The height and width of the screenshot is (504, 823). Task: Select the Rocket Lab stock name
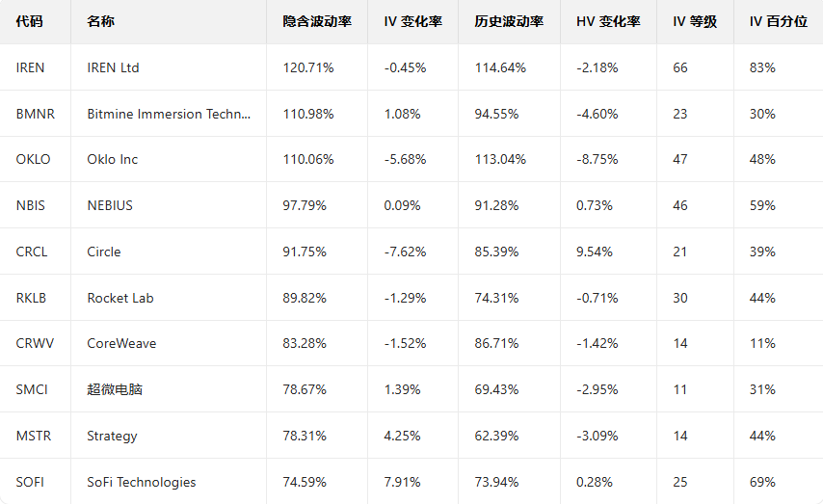pyautogui.click(x=120, y=298)
